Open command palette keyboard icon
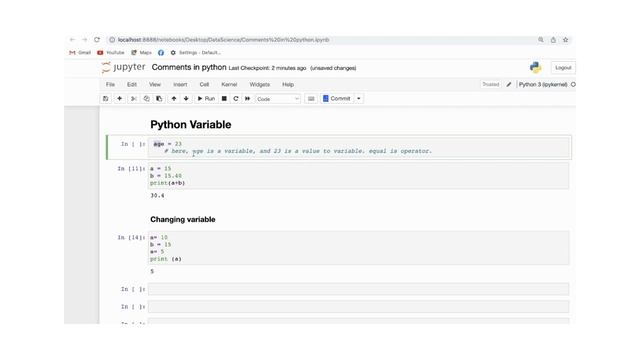This screenshot has height=360, width=640. 311,98
